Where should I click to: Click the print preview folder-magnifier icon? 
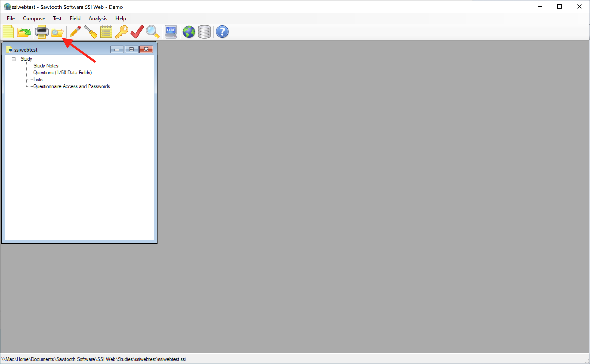click(57, 32)
